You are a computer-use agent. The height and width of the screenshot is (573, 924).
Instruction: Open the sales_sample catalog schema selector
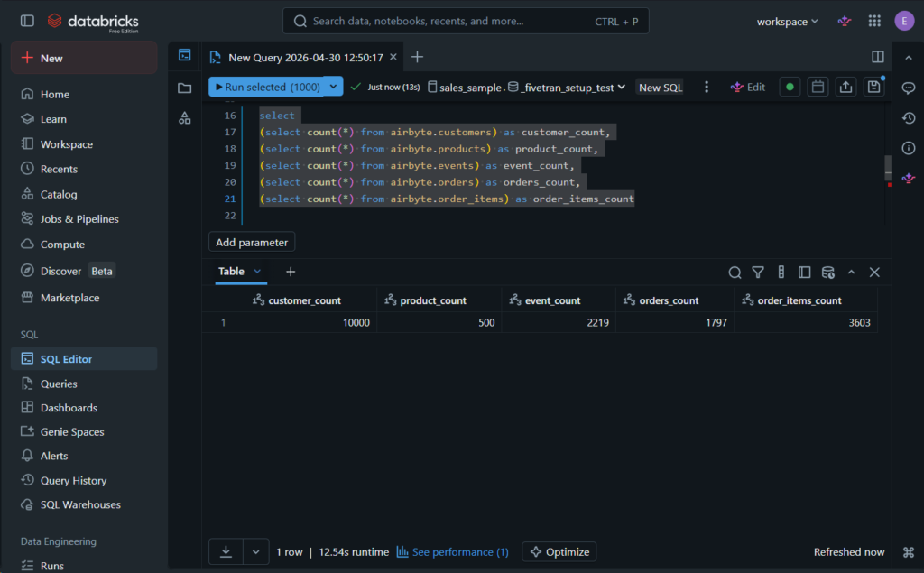[x=526, y=88]
